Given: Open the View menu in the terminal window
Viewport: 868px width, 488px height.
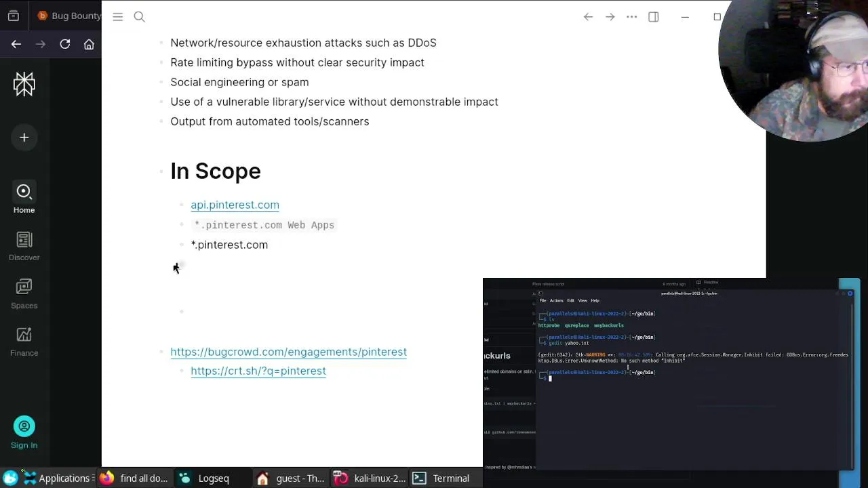Looking at the screenshot, I should click(583, 300).
